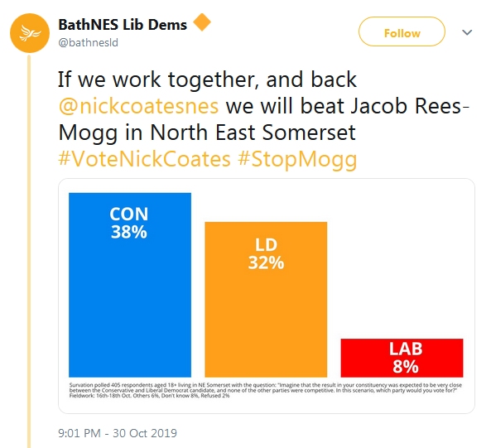This screenshot has height=448, width=491.
Task: Click the orange diamond badge beside the name
Action: [x=202, y=22]
